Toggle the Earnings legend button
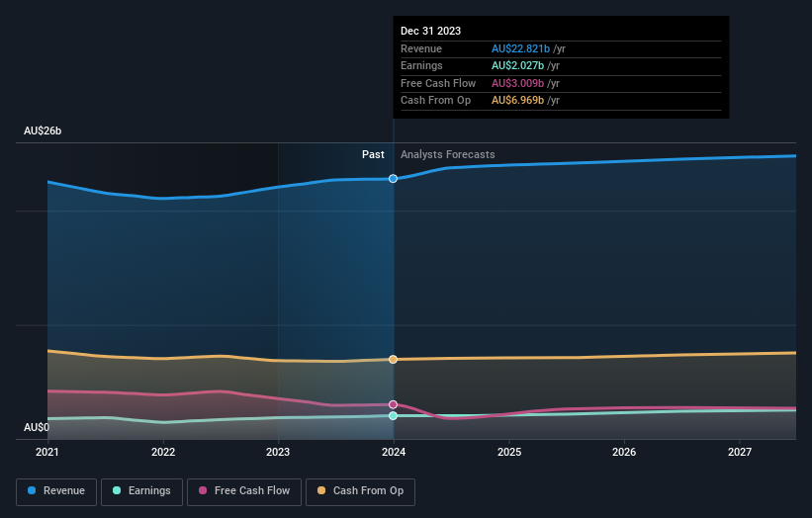The height and width of the screenshot is (518, 812). click(141, 491)
